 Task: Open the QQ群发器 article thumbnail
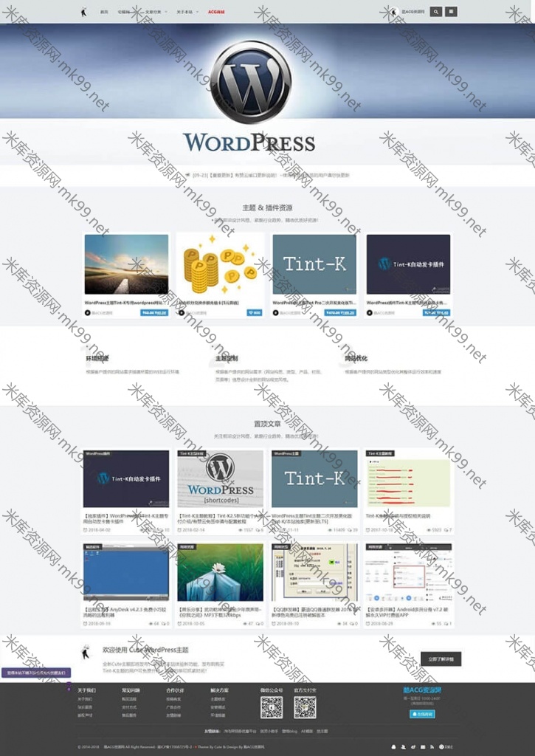(314, 572)
